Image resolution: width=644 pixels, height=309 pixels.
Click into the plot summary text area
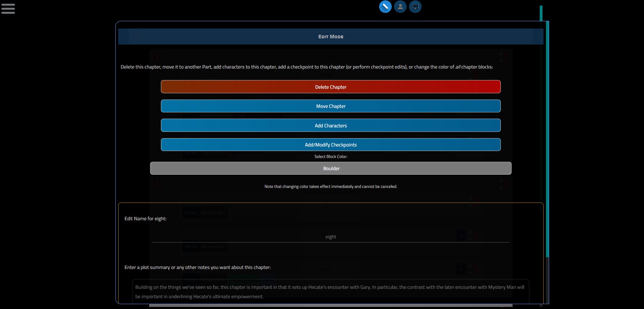click(x=331, y=292)
